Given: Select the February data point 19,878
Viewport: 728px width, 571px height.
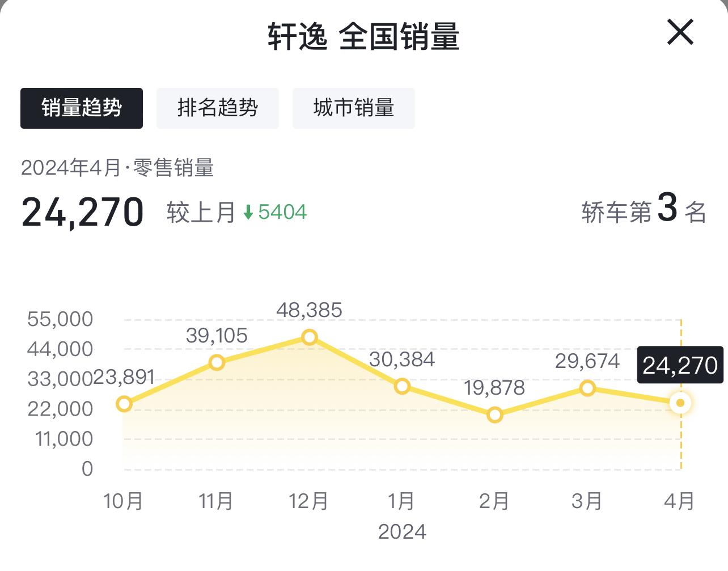Looking at the screenshot, I should pyautogui.click(x=495, y=414).
